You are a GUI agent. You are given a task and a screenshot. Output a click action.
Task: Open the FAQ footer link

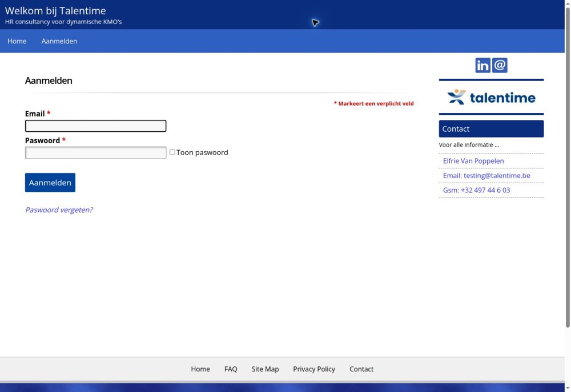click(231, 369)
